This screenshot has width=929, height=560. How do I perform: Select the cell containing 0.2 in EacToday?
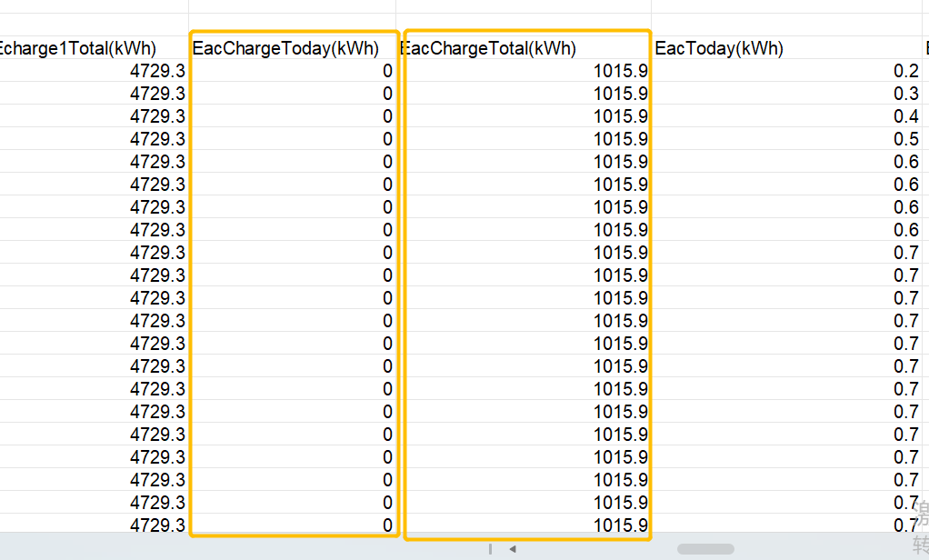click(x=787, y=71)
